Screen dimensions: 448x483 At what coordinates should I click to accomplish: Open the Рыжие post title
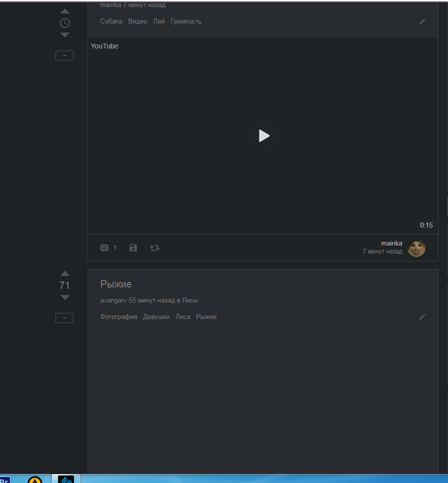click(x=116, y=284)
